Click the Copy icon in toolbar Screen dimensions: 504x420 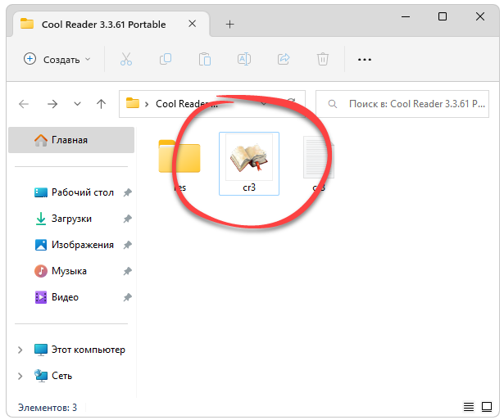(x=166, y=59)
